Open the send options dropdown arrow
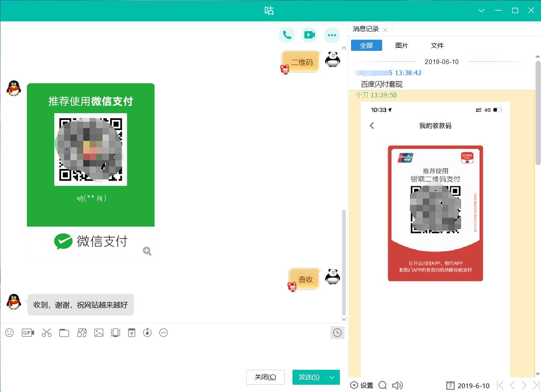 (332, 377)
